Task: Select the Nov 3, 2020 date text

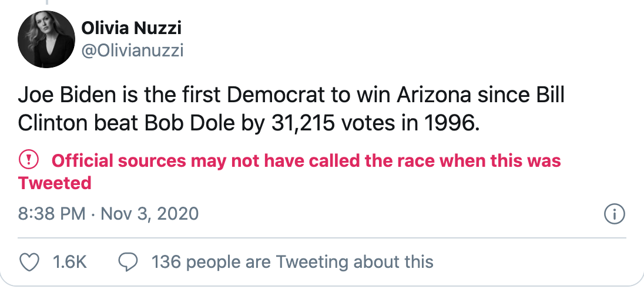Action: [150, 213]
